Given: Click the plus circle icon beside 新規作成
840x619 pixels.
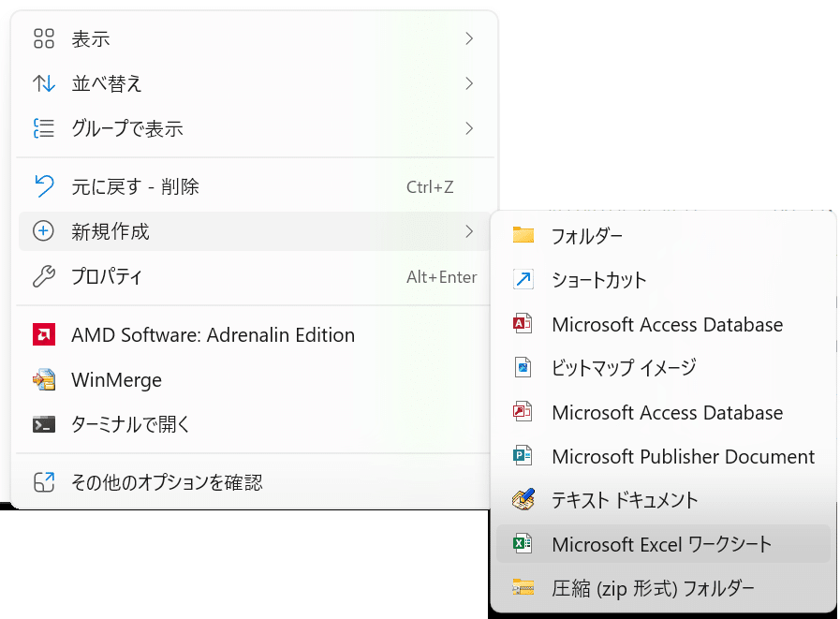Looking at the screenshot, I should 43,231.
